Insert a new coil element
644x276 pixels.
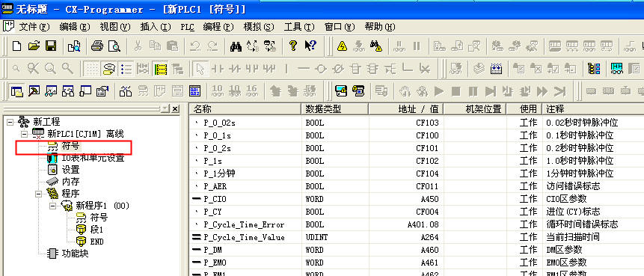(321, 69)
